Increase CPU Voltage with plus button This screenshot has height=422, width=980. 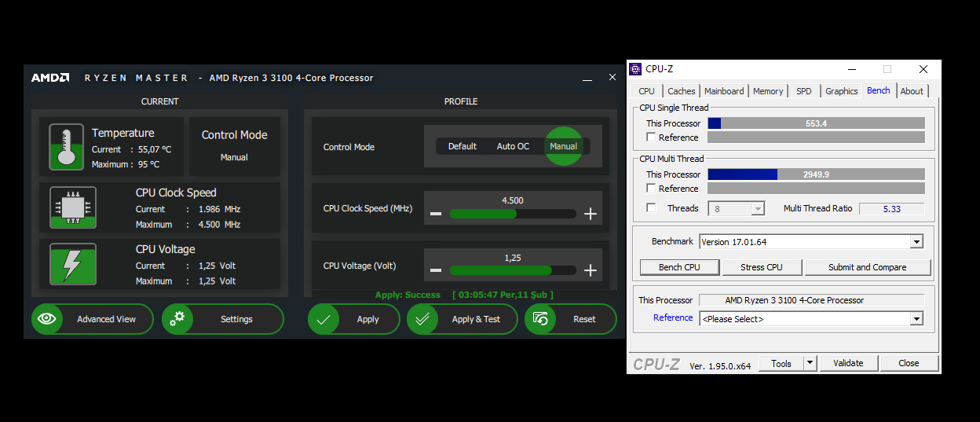(x=591, y=270)
